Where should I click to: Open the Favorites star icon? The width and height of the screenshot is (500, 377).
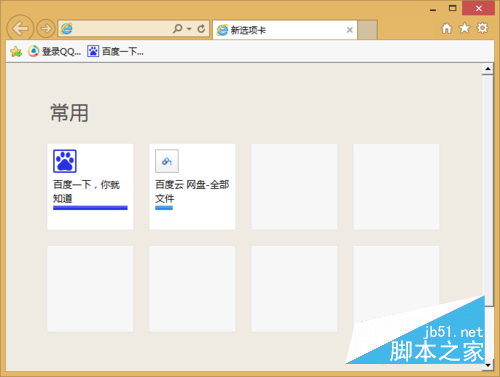point(465,28)
